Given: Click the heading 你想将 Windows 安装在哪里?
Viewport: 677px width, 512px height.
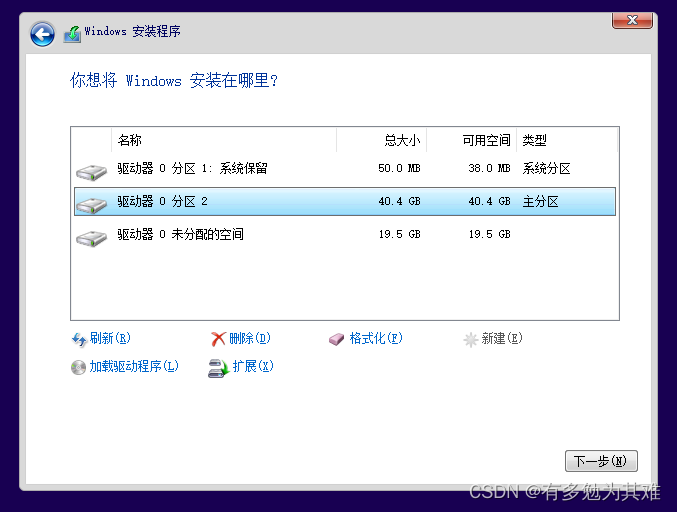Looking at the screenshot, I should [x=174, y=80].
